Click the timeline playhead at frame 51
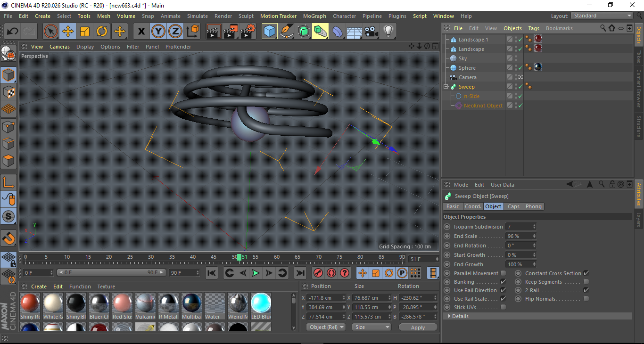 [x=239, y=257]
